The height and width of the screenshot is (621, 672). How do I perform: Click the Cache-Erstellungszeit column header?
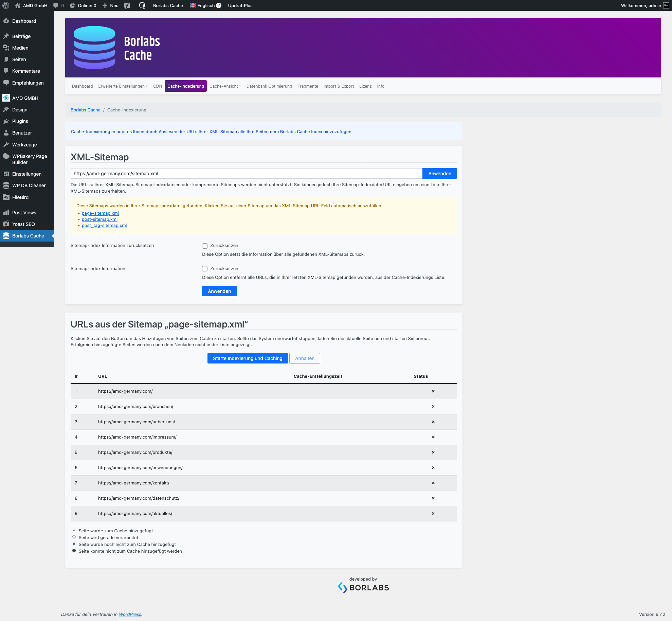tap(318, 376)
